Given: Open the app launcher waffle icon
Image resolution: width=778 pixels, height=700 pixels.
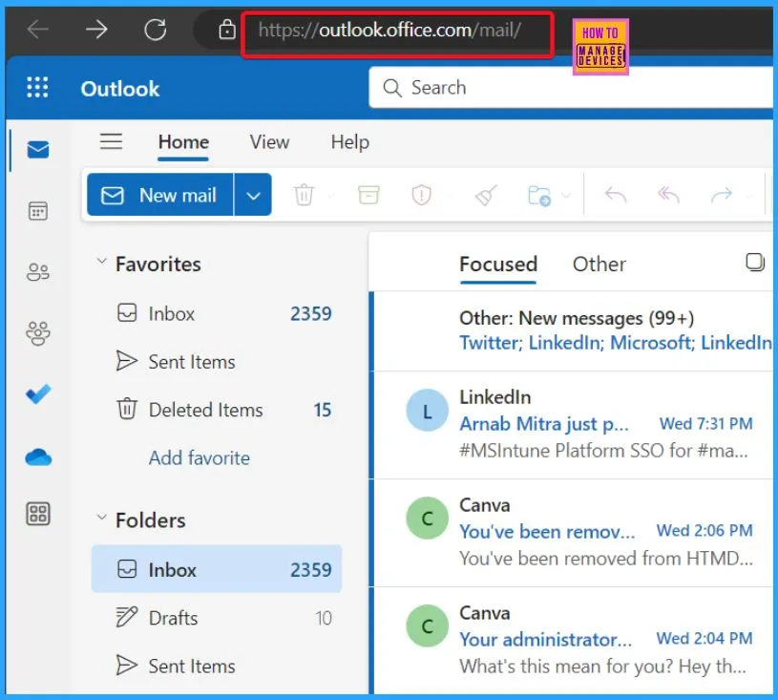Looking at the screenshot, I should [x=37, y=87].
